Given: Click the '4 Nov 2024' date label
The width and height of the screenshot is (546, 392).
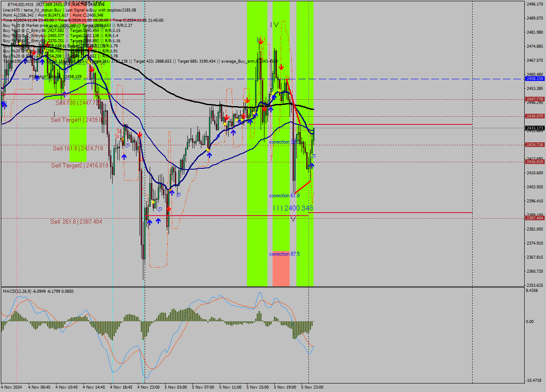Looking at the screenshot, I should (12, 387).
